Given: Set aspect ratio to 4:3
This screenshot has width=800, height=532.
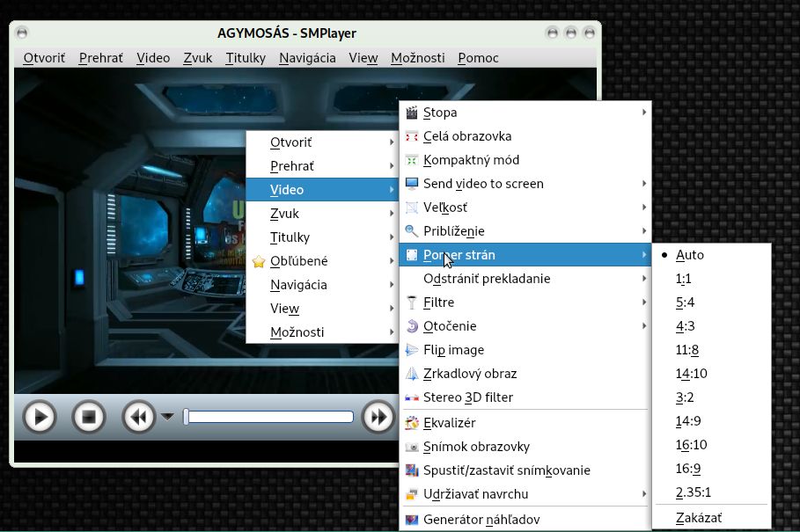Looking at the screenshot, I should [x=686, y=326].
